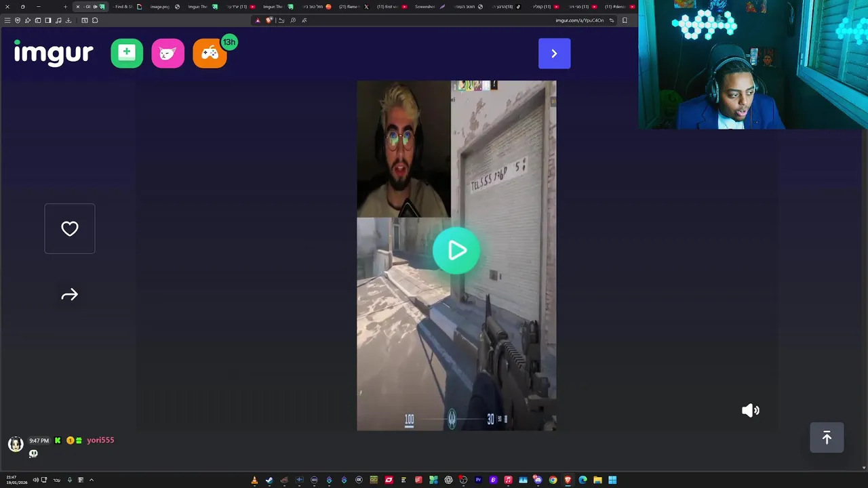
Task: Click the scroll-to-top arrow button
Action: [x=827, y=438]
